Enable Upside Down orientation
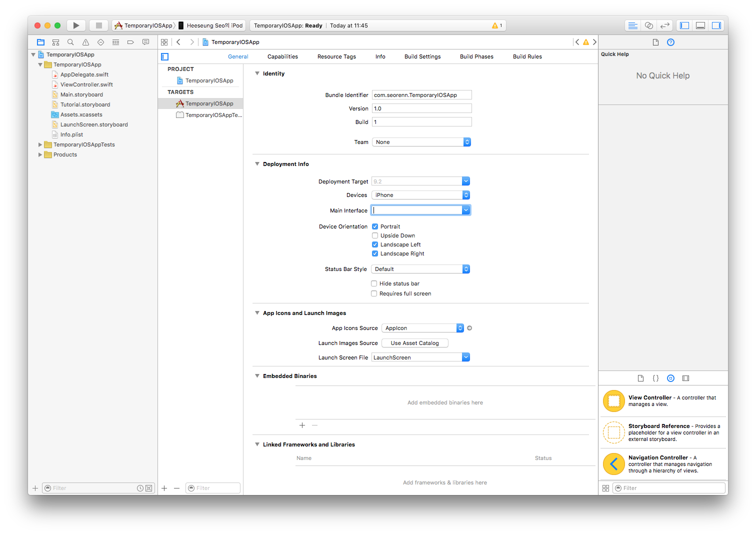The image size is (756, 535). [375, 235]
